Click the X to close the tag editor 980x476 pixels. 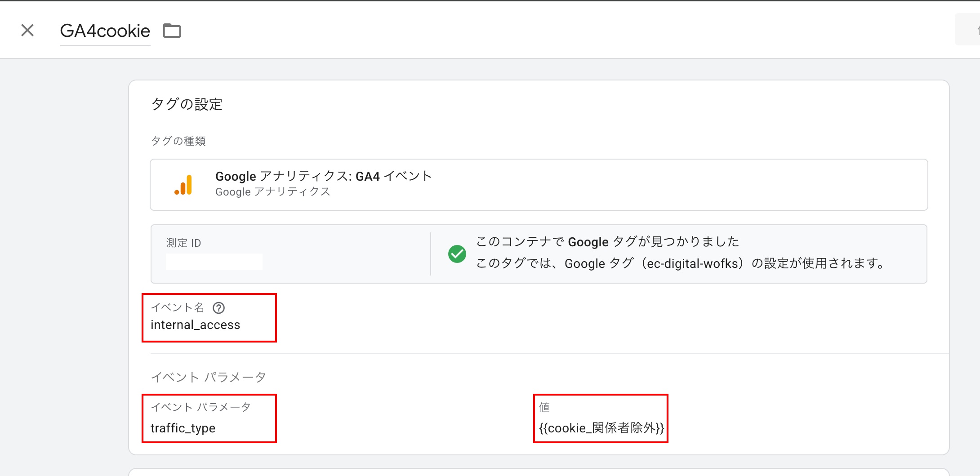point(27,30)
